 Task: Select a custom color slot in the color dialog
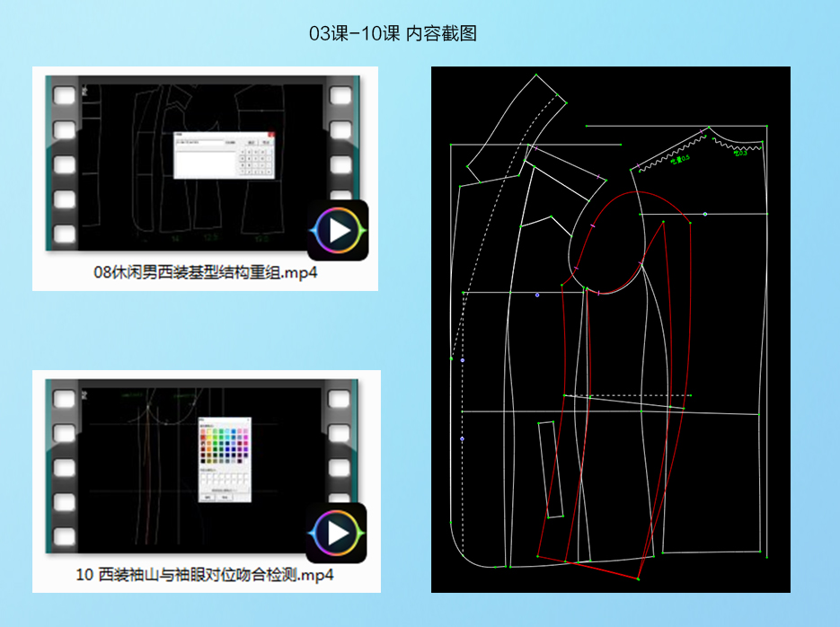(205, 478)
